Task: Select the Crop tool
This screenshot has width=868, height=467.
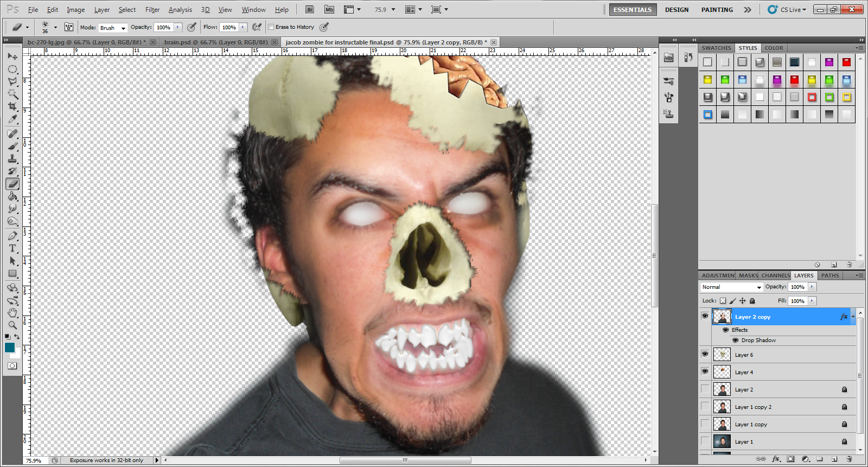Action: click(12, 106)
